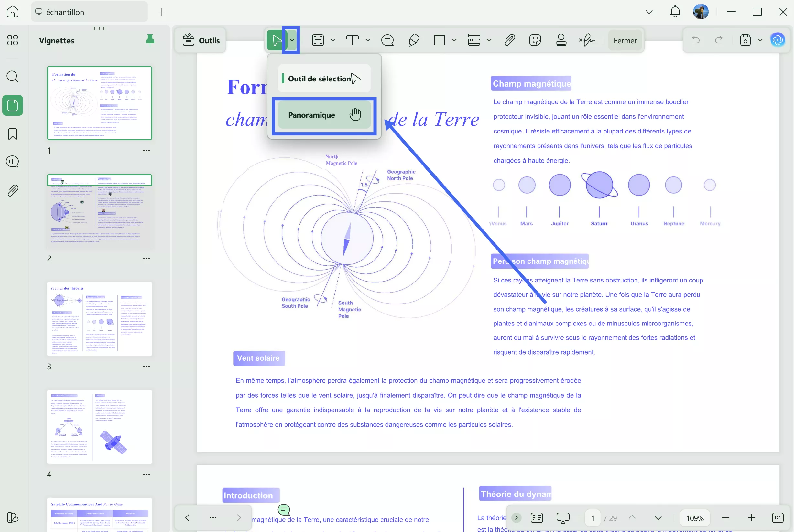Expand the shape tool options arrow

pos(454,40)
